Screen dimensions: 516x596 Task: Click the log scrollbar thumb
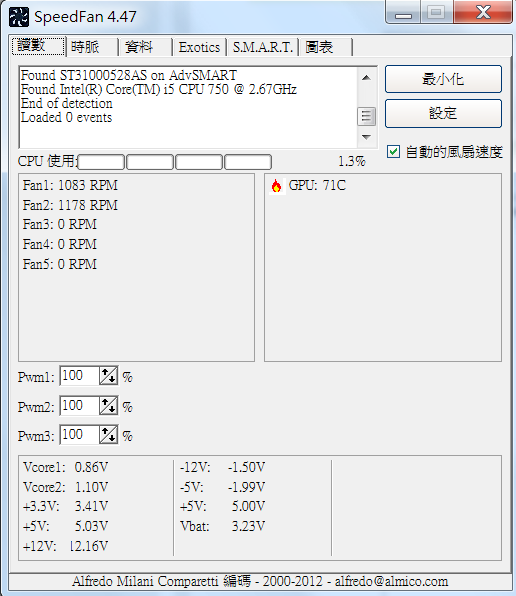pyautogui.click(x=366, y=116)
